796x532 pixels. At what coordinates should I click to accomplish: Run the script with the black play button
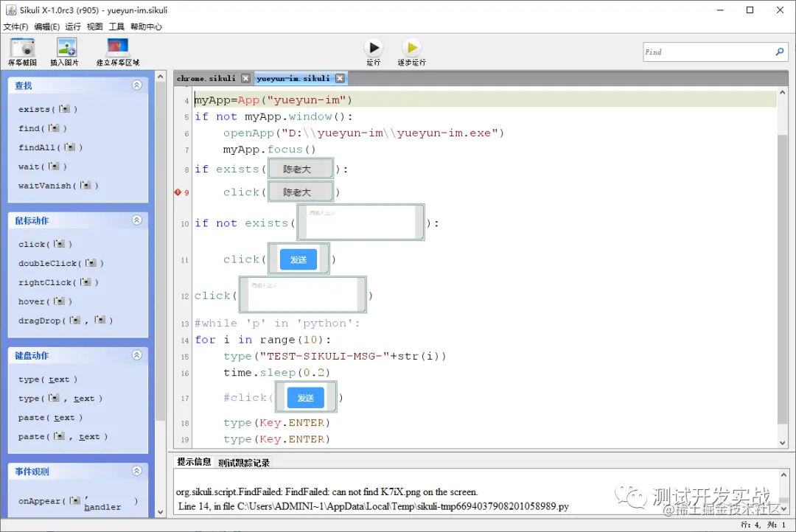(374, 48)
